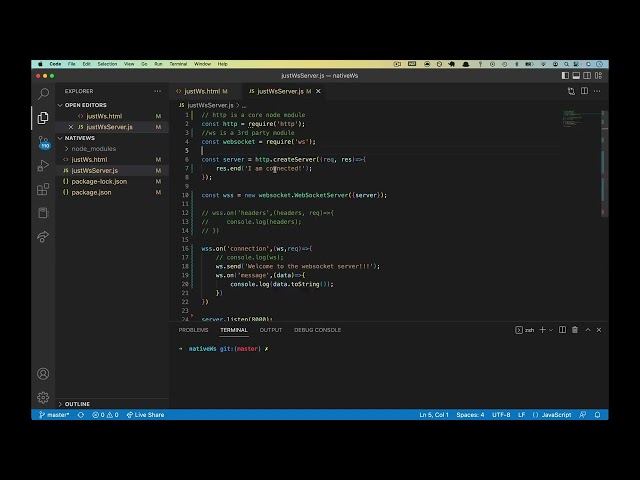Click the master branch in status bar
The width and height of the screenshot is (640, 480).
coord(54,415)
